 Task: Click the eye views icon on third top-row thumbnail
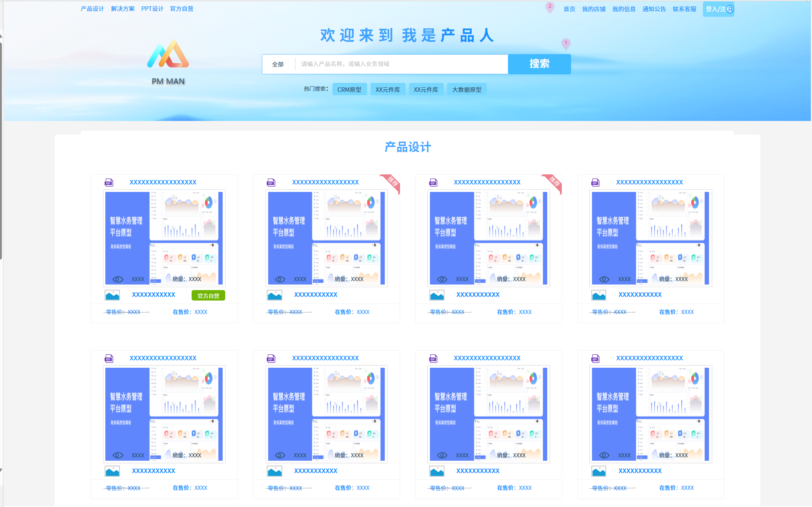click(x=442, y=279)
